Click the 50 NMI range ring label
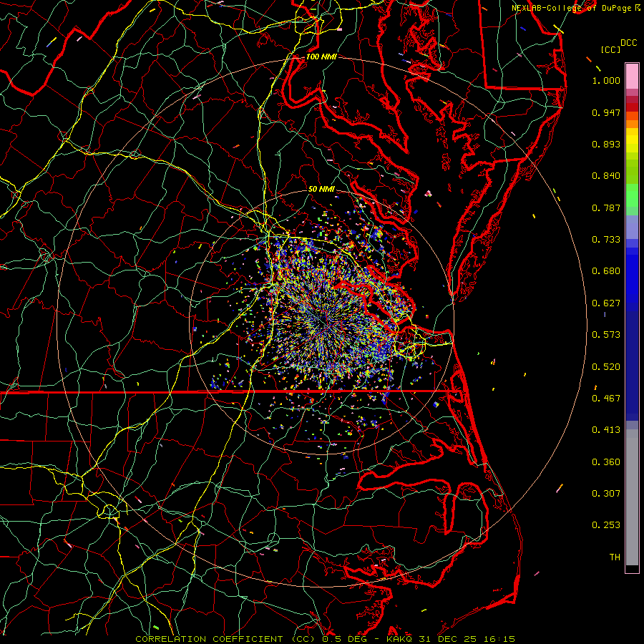The width and height of the screenshot is (644, 644). coord(321,189)
